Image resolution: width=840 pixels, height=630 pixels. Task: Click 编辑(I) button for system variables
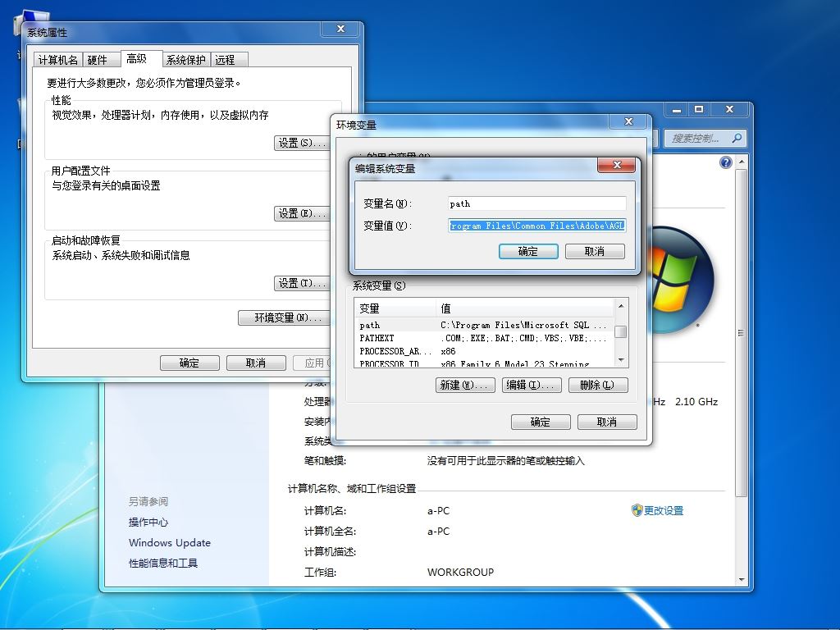point(532,385)
